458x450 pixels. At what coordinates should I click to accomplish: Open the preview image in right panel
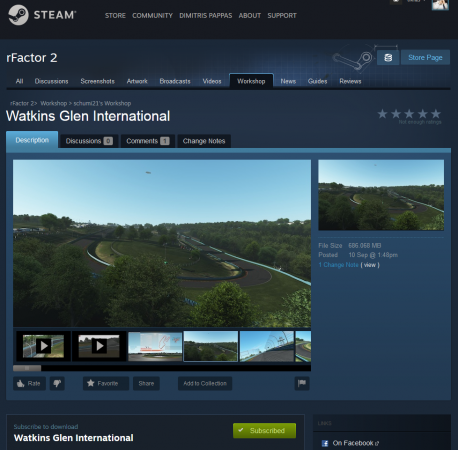pos(381,195)
